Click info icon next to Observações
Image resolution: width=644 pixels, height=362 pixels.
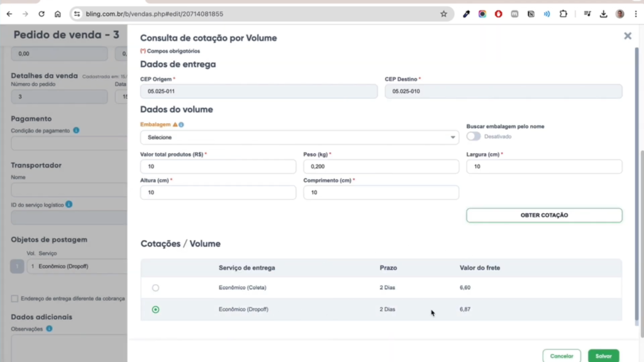[x=49, y=328]
